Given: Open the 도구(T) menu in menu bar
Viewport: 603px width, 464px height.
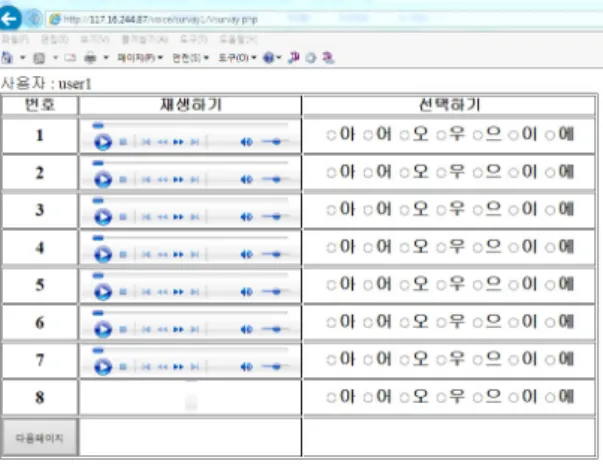Looking at the screenshot, I should (x=194, y=39).
